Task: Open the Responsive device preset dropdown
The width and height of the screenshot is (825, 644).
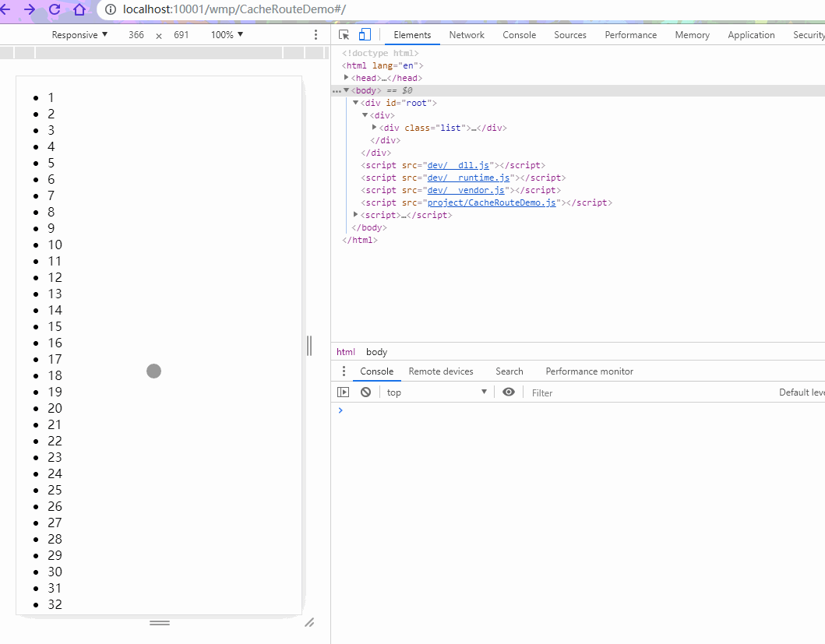Action: click(x=79, y=34)
